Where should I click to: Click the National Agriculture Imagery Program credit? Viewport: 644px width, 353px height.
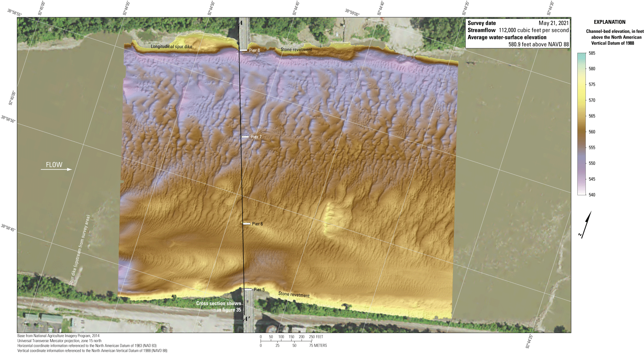[59, 336]
